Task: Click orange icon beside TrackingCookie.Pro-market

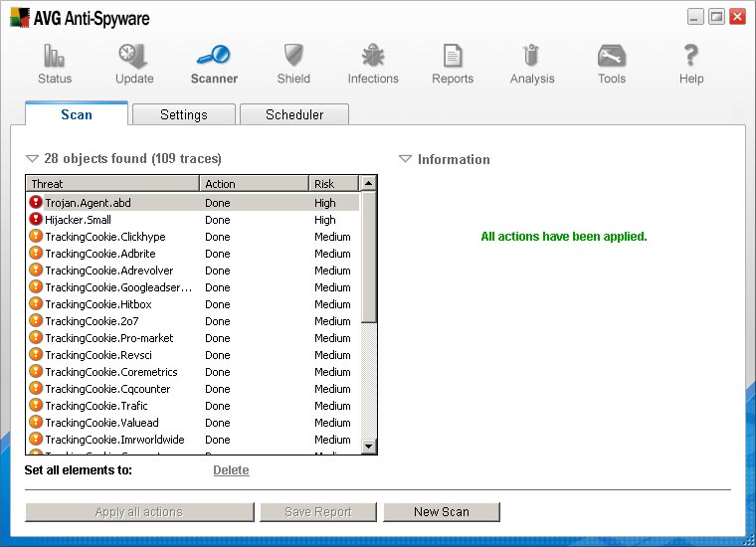Action: click(x=36, y=337)
